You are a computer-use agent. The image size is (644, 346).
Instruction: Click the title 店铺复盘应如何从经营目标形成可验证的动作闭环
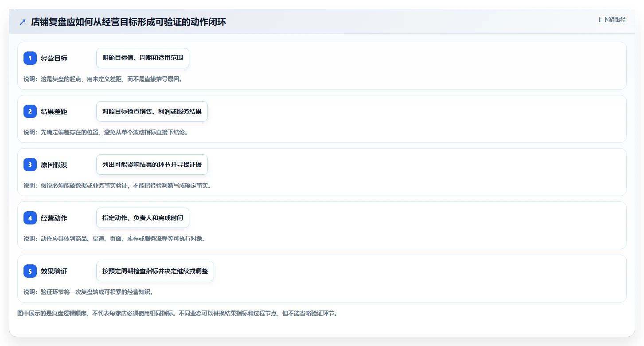coord(129,22)
